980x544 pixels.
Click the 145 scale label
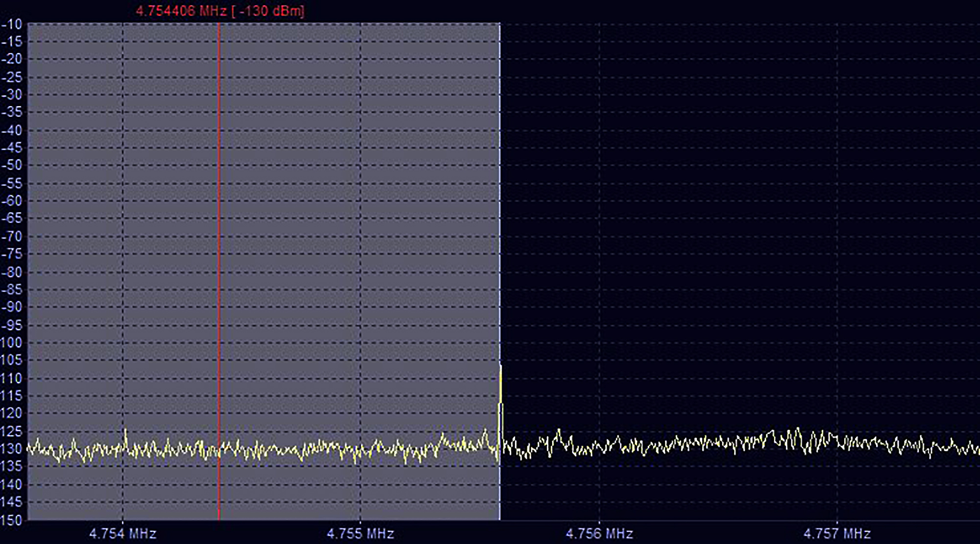(11, 502)
